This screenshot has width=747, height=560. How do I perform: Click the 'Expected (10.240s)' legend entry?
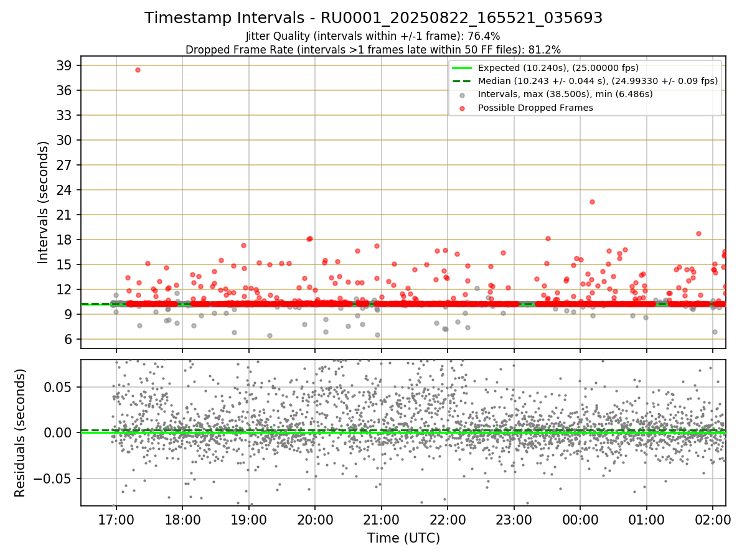[x=558, y=68]
